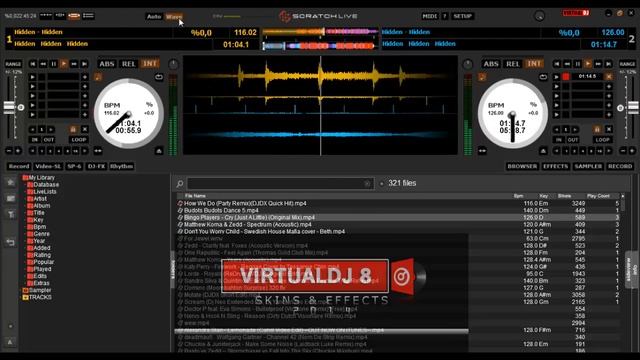
Task: Delete the 01:14.5 cue on right deck
Action: [x=609, y=77]
